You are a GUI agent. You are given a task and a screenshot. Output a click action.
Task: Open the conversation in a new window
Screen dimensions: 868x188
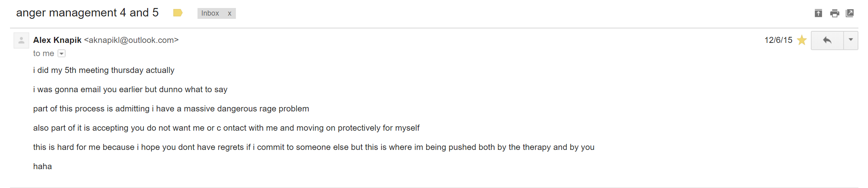[850, 13]
